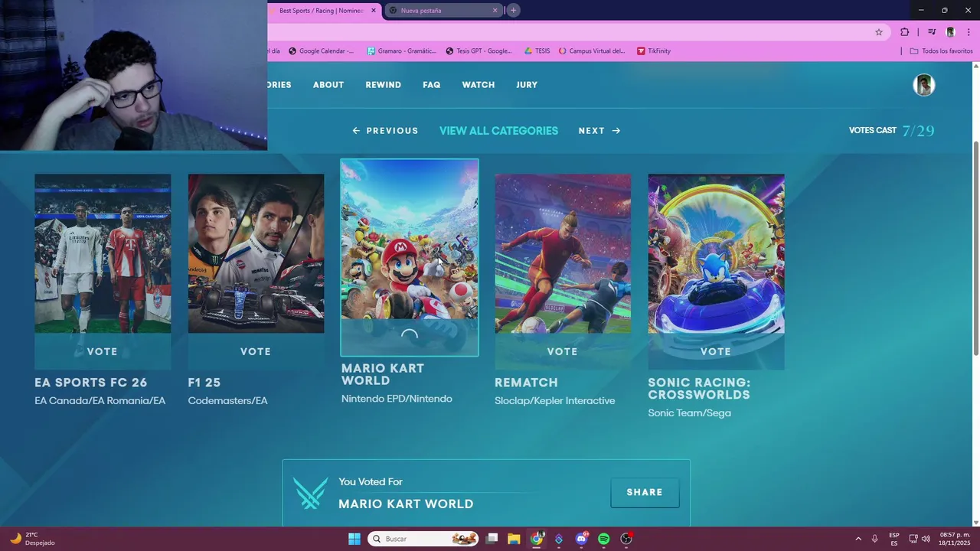This screenshot has height=551, width=980.
Task: Click the Sonic Team/Sega text
Action: click(x=689, y=413)
